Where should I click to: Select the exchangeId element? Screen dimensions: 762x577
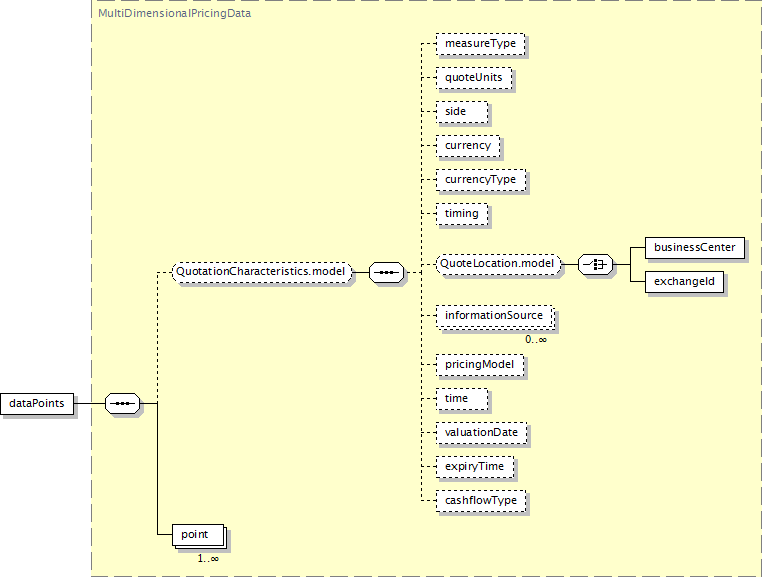(x=684, y=282)
